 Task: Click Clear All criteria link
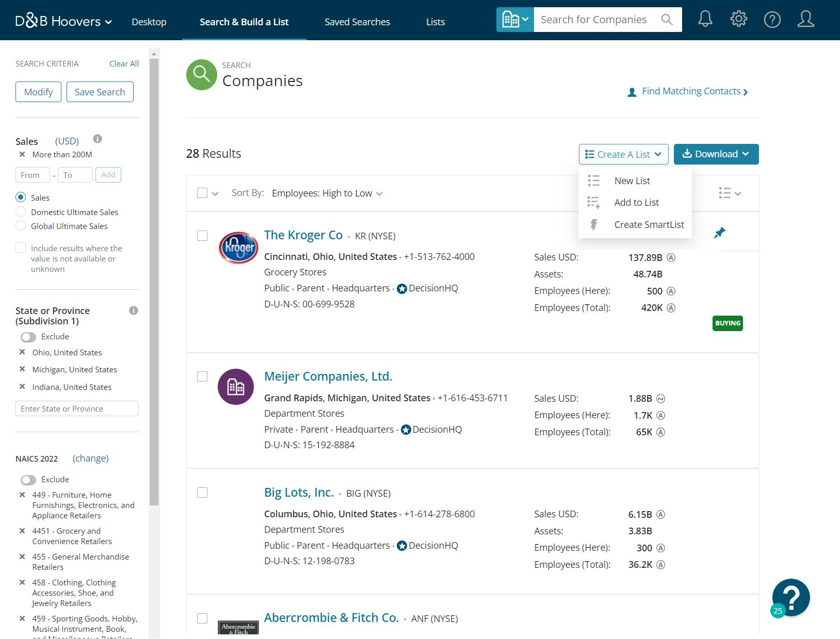(x=124, y=63)
